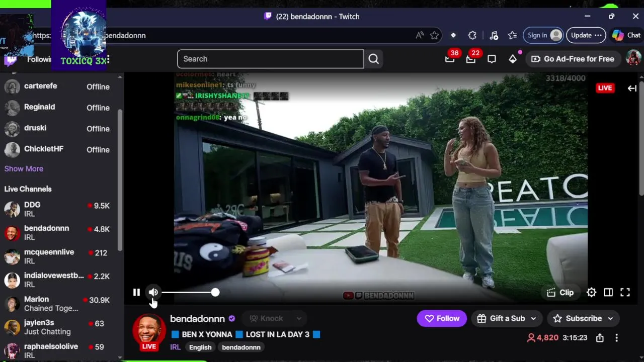Open Gift a Sub dropdown

[507, 318]
